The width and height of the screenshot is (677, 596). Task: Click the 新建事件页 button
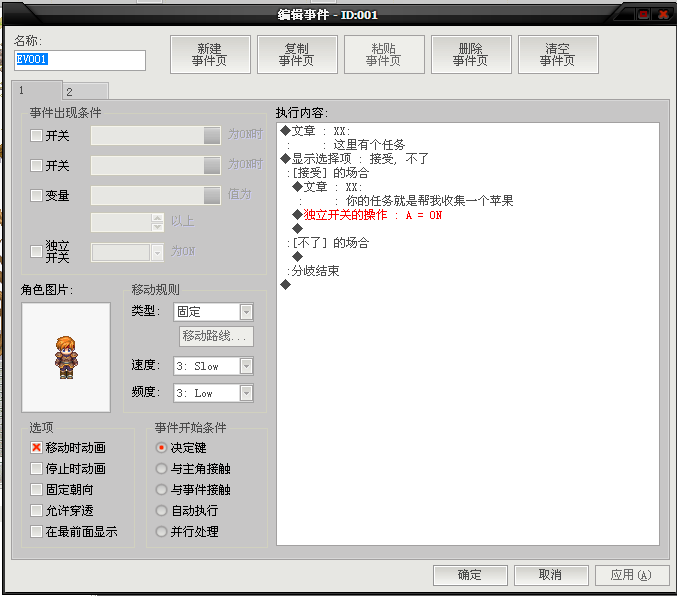(210, 54)
